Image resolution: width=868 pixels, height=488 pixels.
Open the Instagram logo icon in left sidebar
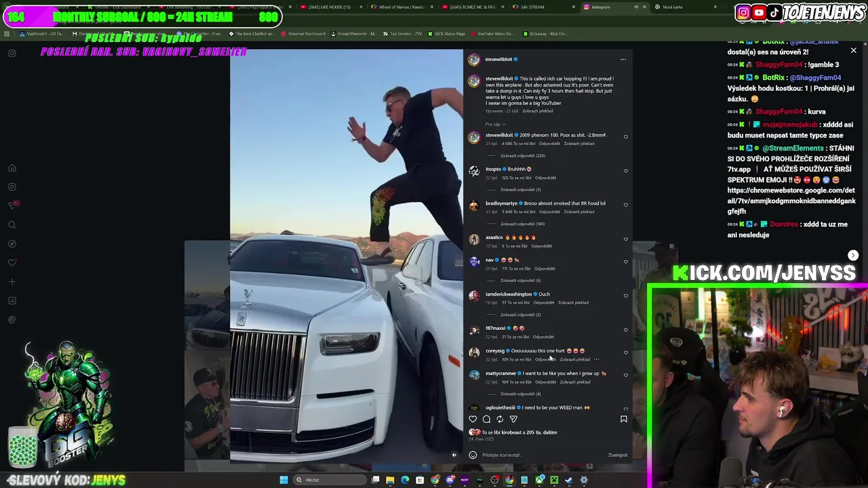point(12,54)
